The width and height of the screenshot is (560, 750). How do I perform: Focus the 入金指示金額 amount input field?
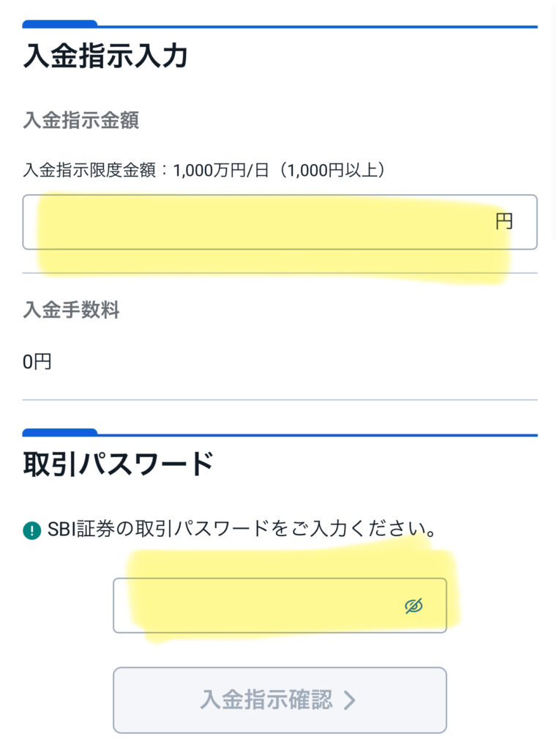(256, 222)
